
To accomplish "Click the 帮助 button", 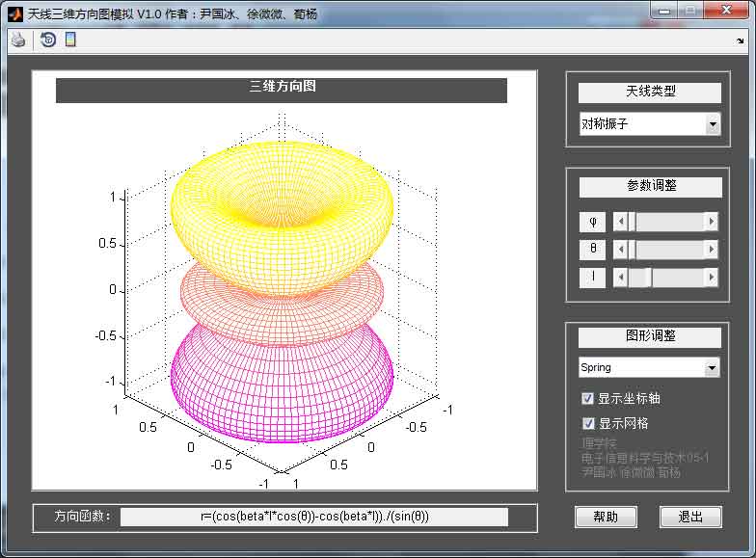I will [x=606, y=517].
